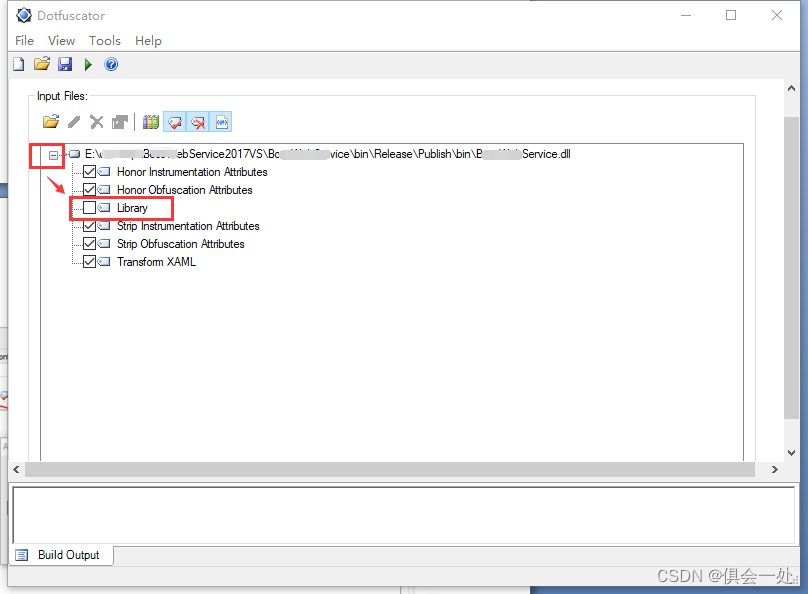Image resolution: width=808 pixels, height=594 pixels.
Task: Uncheck Honor Instrumentation Attributes
Action: click(90, 172)
